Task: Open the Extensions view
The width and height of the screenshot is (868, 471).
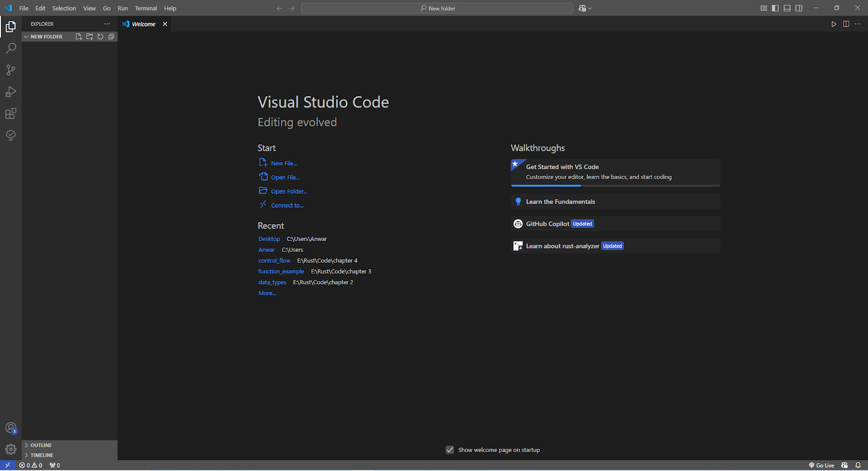Action: point(11,113)
